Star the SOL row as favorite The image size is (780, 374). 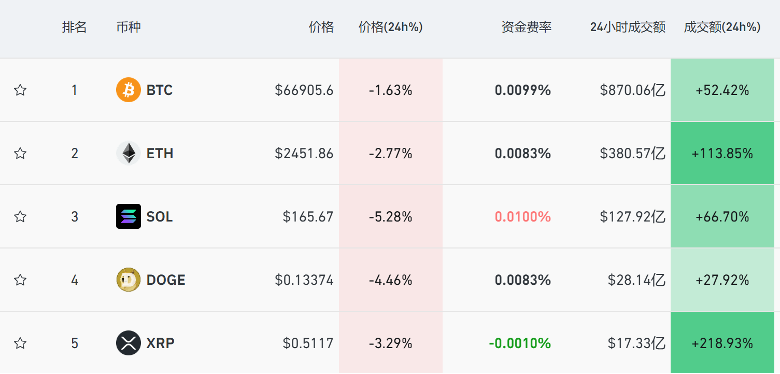pos(20,216)
